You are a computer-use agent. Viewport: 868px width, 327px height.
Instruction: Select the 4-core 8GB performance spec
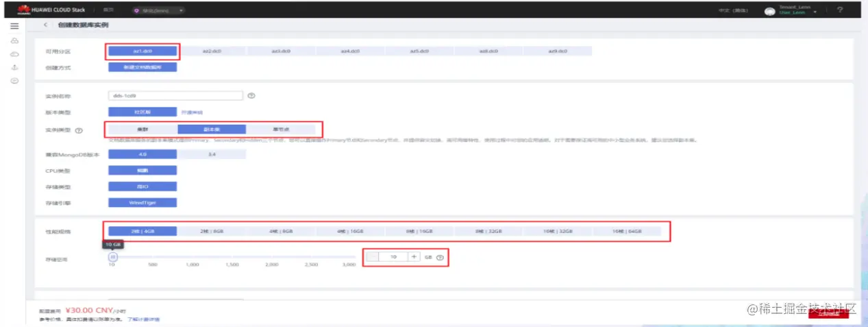click(x=281, y=232)
